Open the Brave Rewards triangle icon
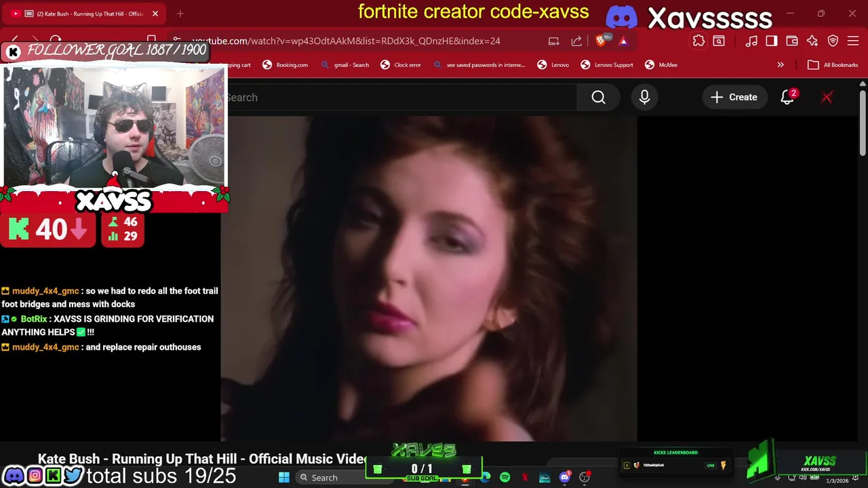Image resolution: width=868 pixels, height=488 pixels. 623,41
